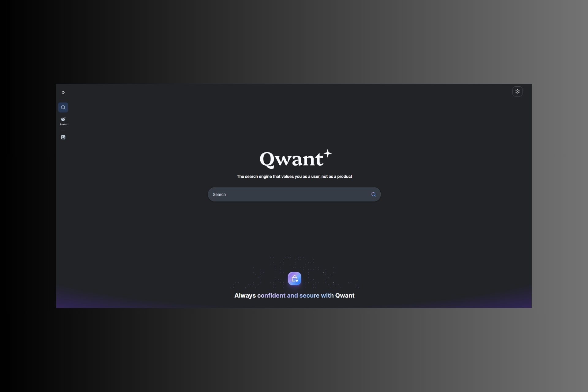
Task: Click the tagline under the Qwant logo
Action: pyautogui.click(x=294, y=176)
